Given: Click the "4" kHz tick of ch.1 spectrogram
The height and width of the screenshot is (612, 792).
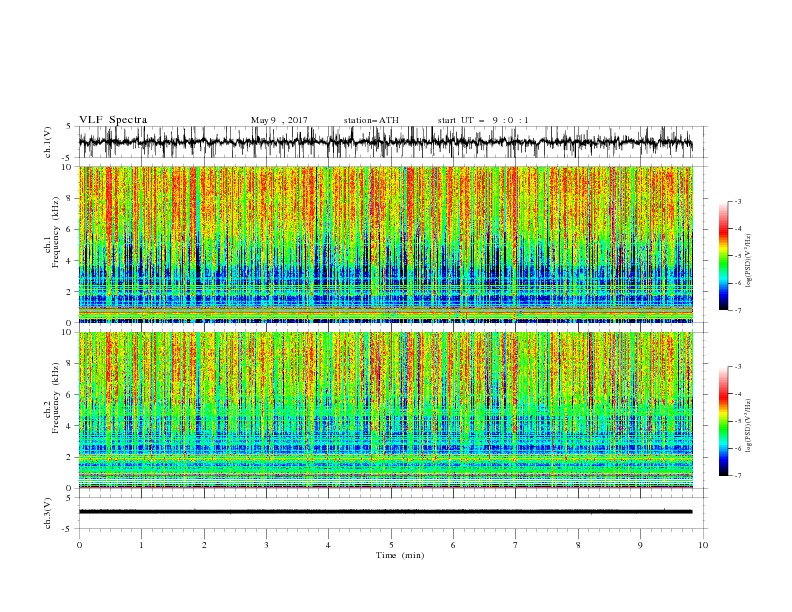Looking at the screenshot, I should (x=70, y=261).
